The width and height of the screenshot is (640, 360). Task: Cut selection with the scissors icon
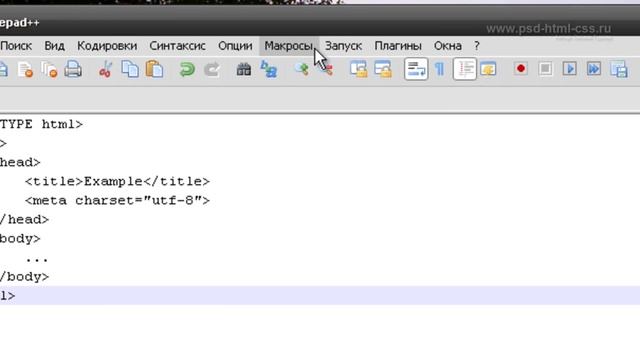click(x=105, y=69)
